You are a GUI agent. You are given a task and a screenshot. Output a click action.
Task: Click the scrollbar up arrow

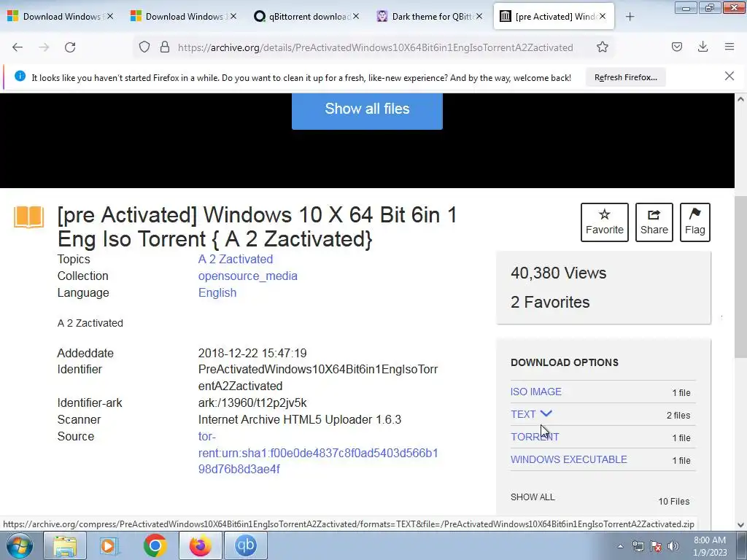(740, 99)
